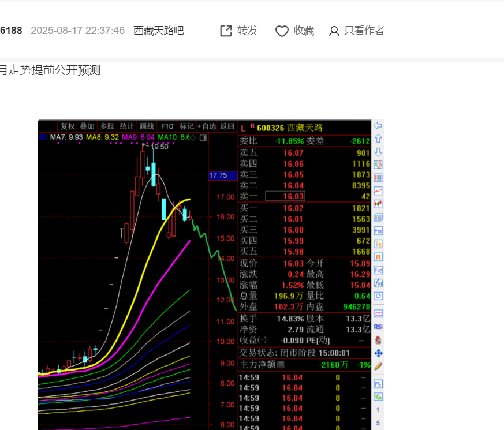This screenshot has height=430, width=504.
Task: Click the 买一 price 16.02
Action: [x=293, y=208]
